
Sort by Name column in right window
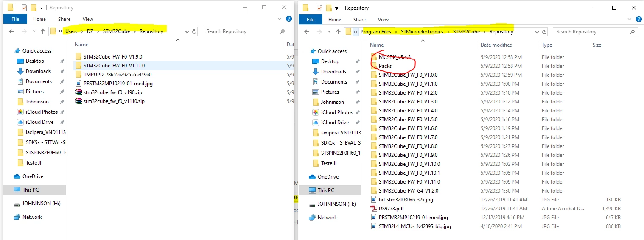click(x=376, y=45)
